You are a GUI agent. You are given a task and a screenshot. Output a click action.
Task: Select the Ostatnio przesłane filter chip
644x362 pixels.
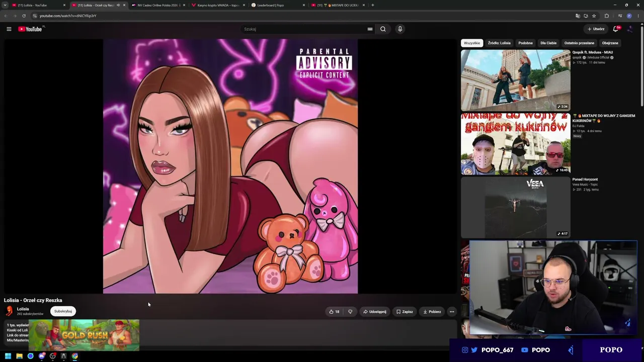(579, 43)
